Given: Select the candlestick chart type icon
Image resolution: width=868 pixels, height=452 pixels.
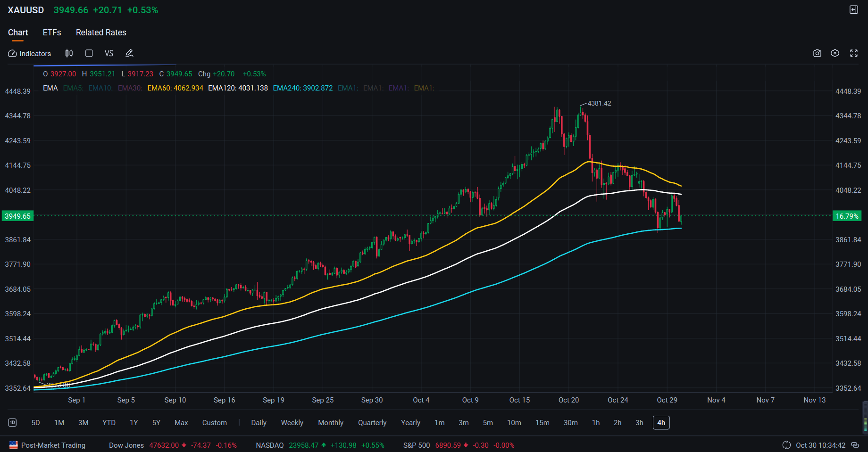Looking at the screenshot, I should (x=69, y=53).
